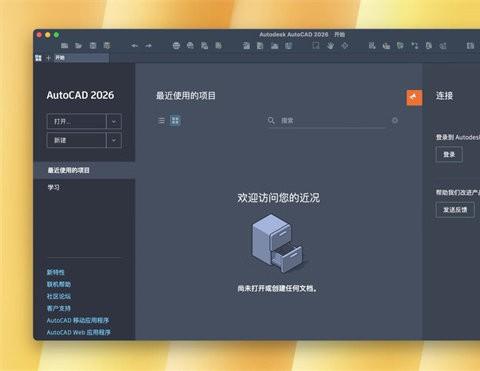Click the gear icon right of the search field
The width and height of the screenshot is (480, 371).
point(395,120)
